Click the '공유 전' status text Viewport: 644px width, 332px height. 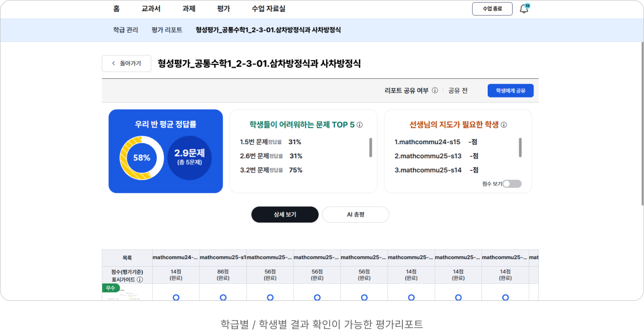point(458,90)
